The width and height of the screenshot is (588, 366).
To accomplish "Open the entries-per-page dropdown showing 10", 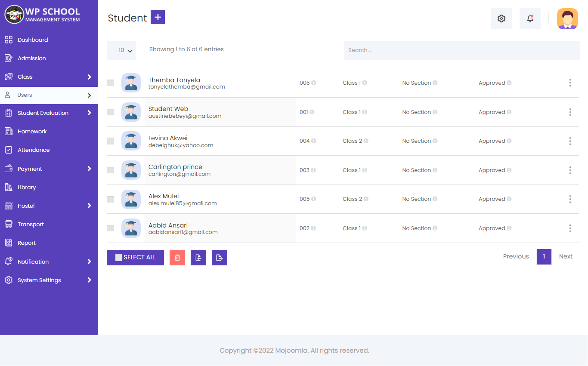I will click(121, 50).
